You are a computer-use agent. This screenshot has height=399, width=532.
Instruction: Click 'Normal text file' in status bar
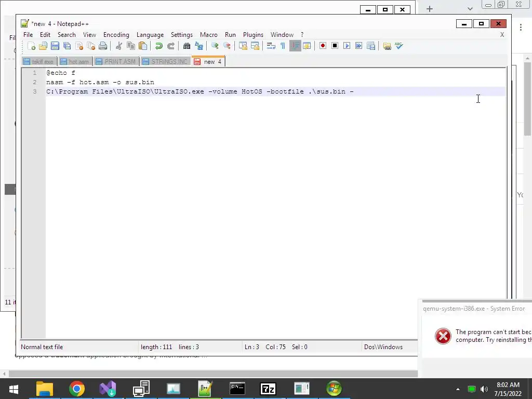click(x=42, y=347)
